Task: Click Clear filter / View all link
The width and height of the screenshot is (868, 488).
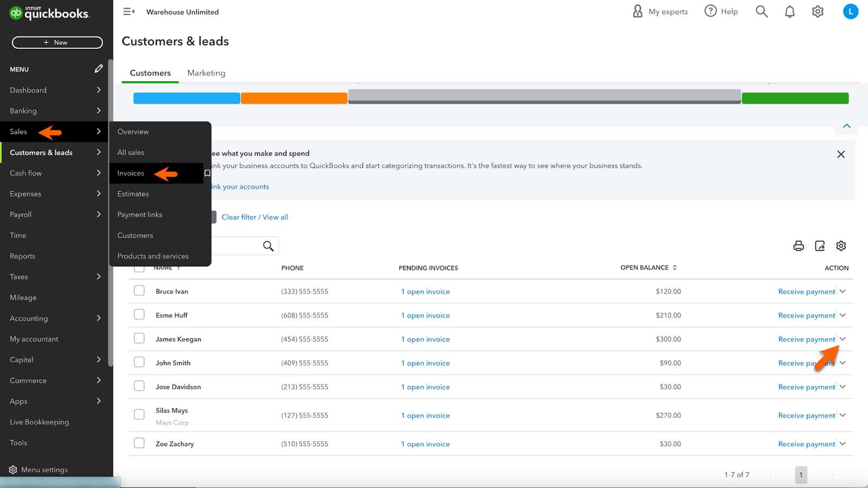Action: [x=255, y=217]
